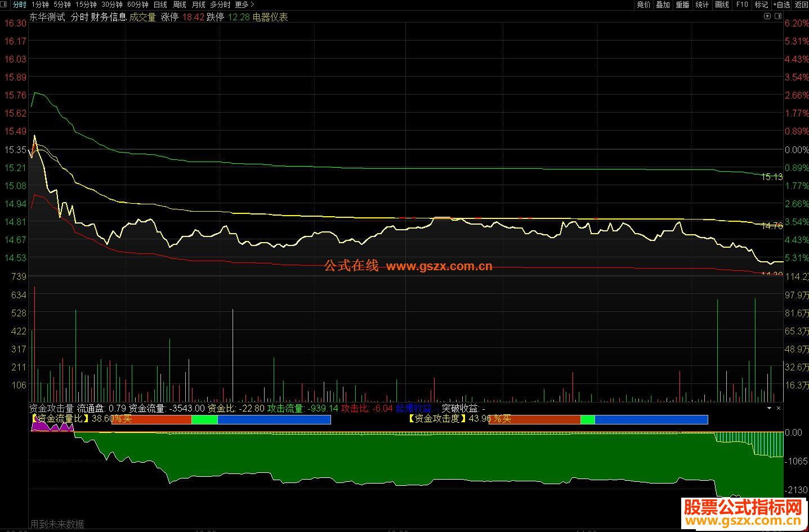Image resolution: width=809 pixels, height=532 pixels.
Task: Select the 15分钟 period tab
Action: pos(86,5)
